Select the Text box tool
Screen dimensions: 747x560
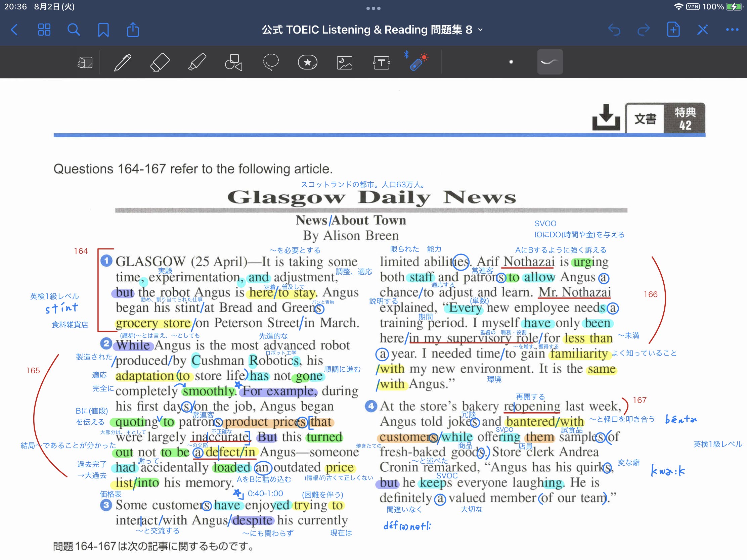click(382, 63)
